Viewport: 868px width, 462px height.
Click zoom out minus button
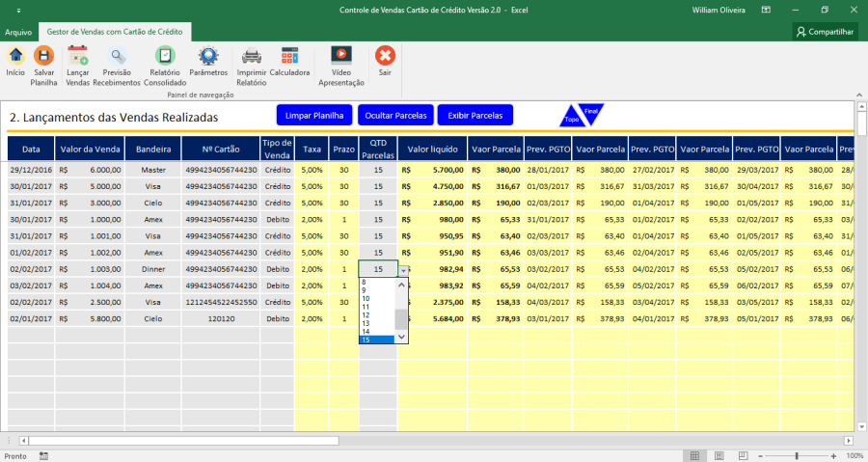coord(760,456)
